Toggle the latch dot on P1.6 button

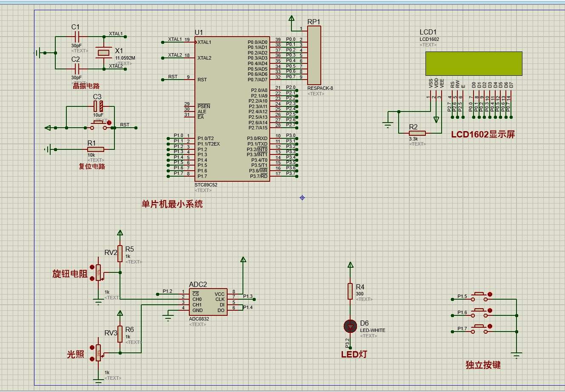[x=490, y=310]
